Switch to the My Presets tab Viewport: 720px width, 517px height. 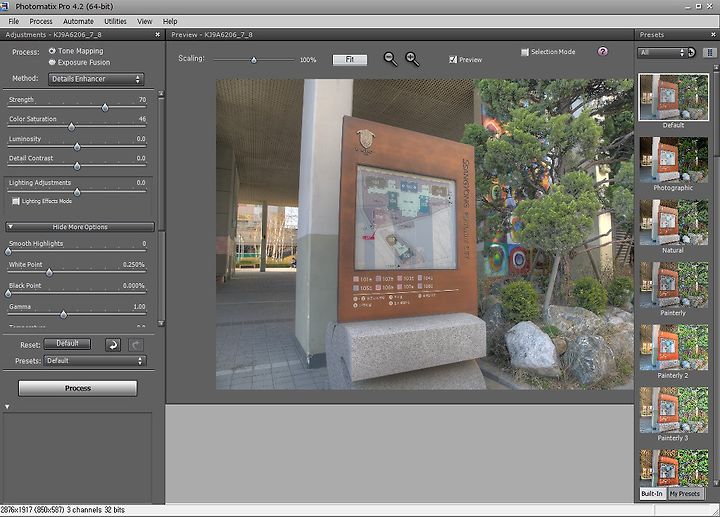[685, 494]
